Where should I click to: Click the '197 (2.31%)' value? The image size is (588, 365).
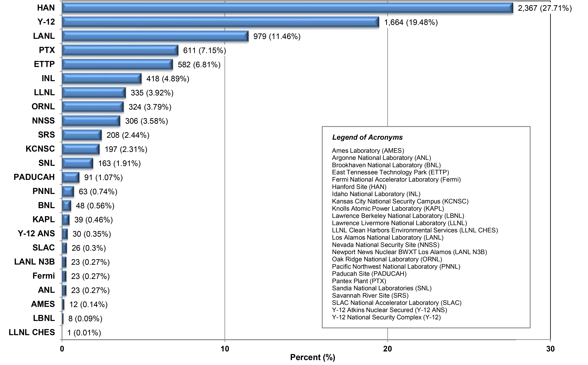(126, 149)
